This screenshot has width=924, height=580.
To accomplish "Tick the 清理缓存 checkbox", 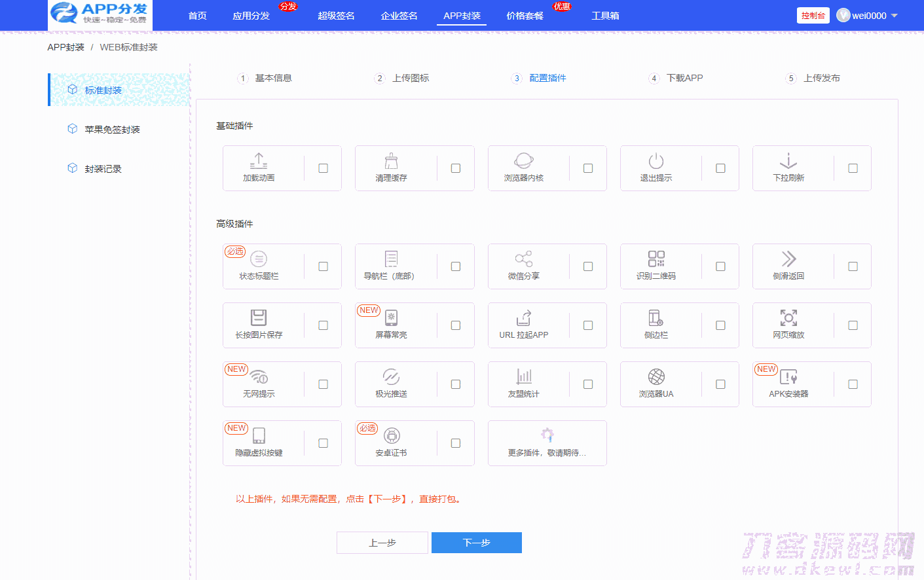I will 456,168.
